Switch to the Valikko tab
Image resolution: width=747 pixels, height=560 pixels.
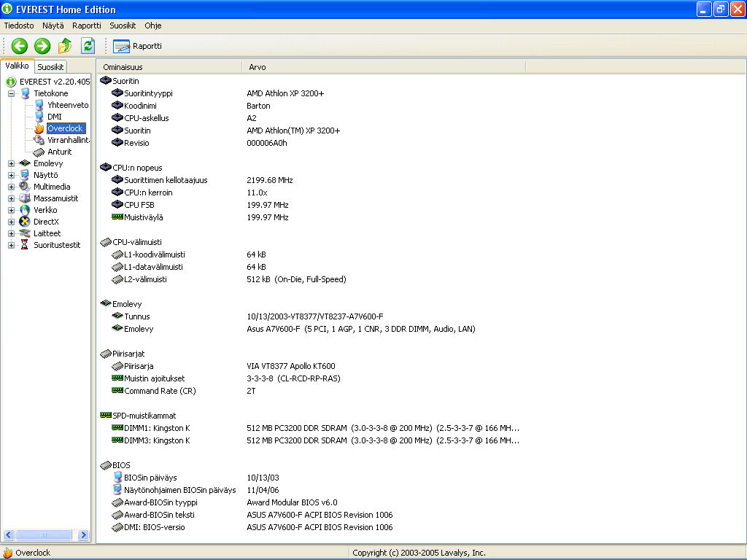tap(18, 66)
